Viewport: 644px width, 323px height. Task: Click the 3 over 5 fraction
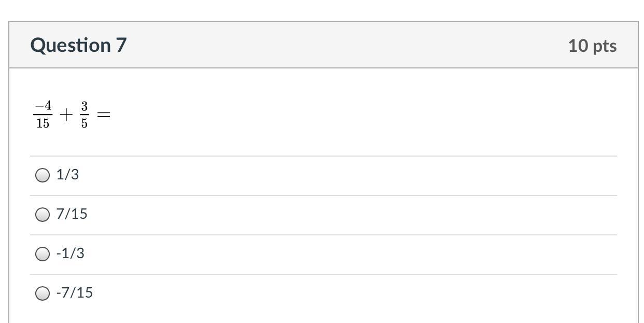[84, 115]
